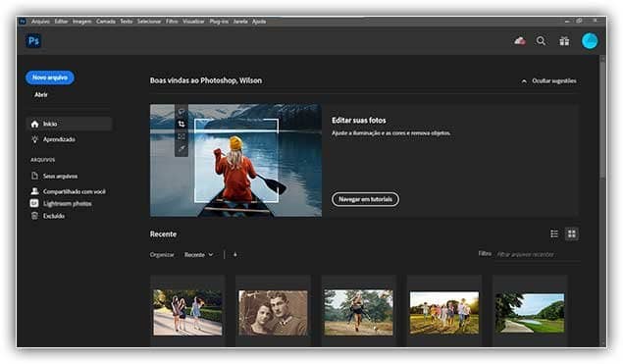Open Excluído in the sidebar
Viewport: 623px width, 364px height.
pyautogui.click(x=54, y=216)
